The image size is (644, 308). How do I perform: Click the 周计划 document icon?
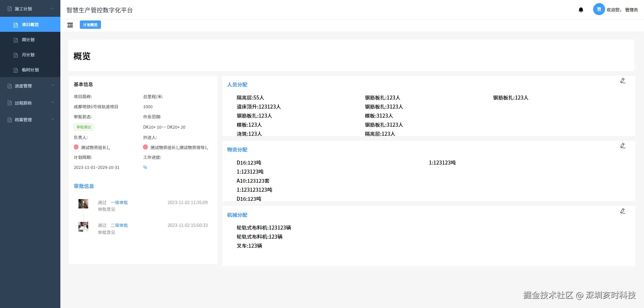point(16,40)
